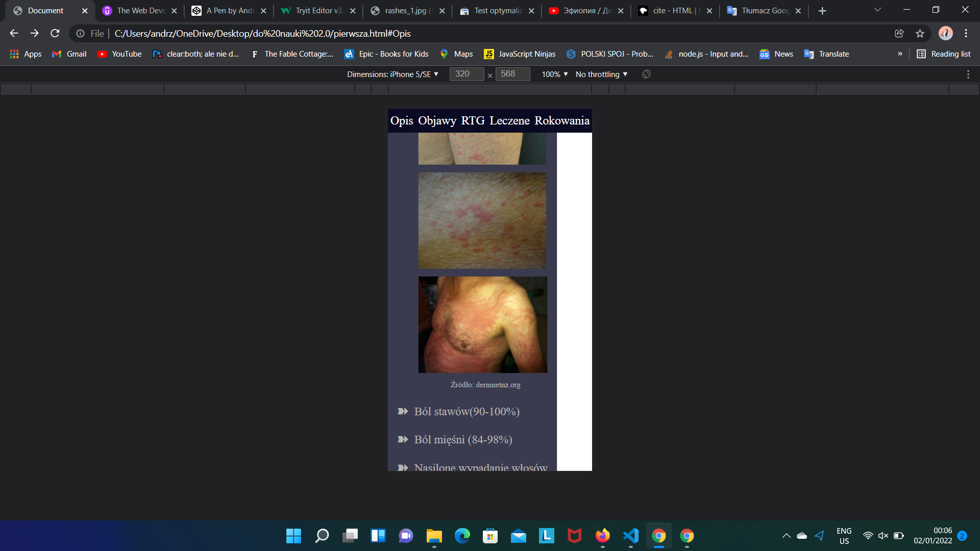Open Microsoft Store from taskbar
This screenshot has height=551, width=980.
pyautogui.click(x=491, y=536)
